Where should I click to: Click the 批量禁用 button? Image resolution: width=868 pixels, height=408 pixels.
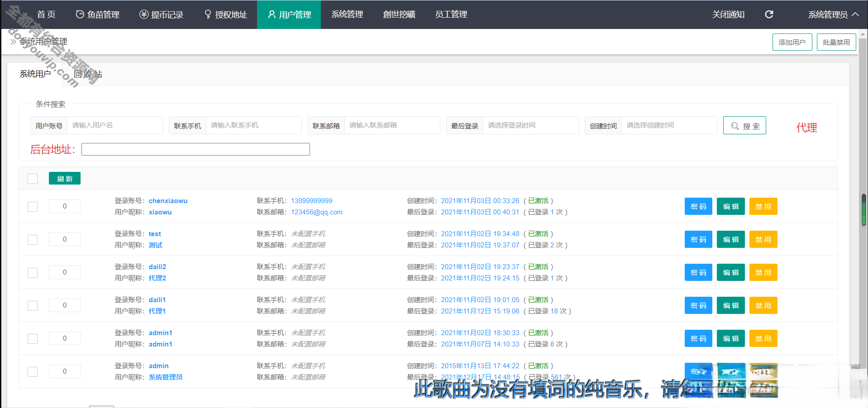coord(836,42)
